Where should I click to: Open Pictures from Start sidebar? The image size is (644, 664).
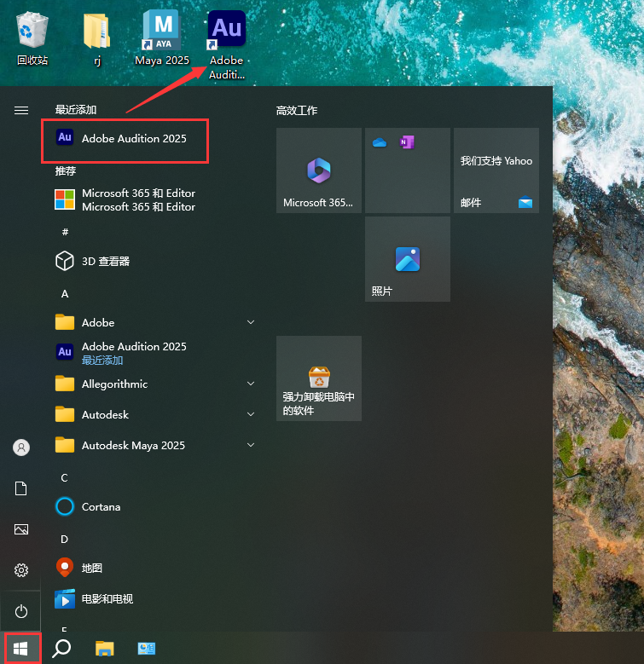click(x=21, y=529)
